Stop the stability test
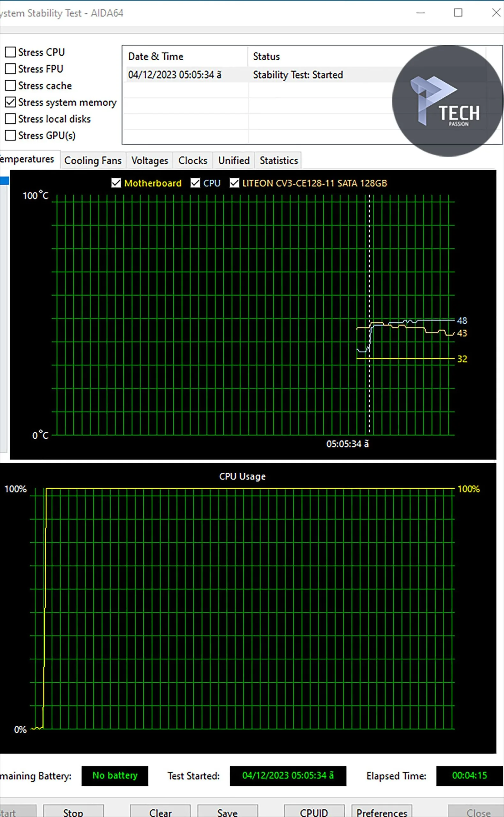The image size is (504, 817). click(73, 811)
